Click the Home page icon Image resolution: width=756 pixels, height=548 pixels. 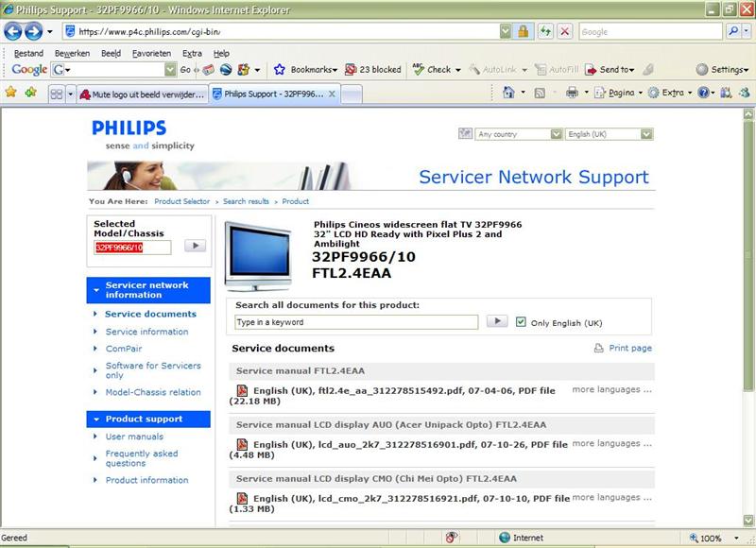pyautogui.click(x=508, y=92)
